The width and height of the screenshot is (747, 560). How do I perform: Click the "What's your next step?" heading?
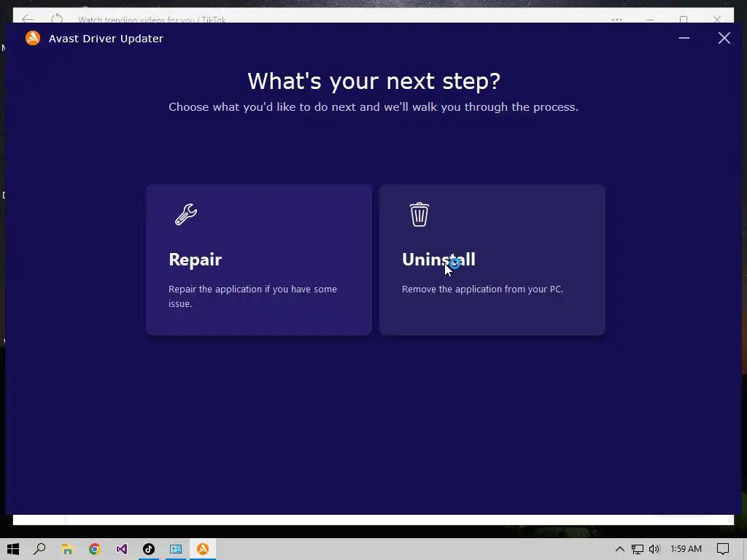click(374, 81)
